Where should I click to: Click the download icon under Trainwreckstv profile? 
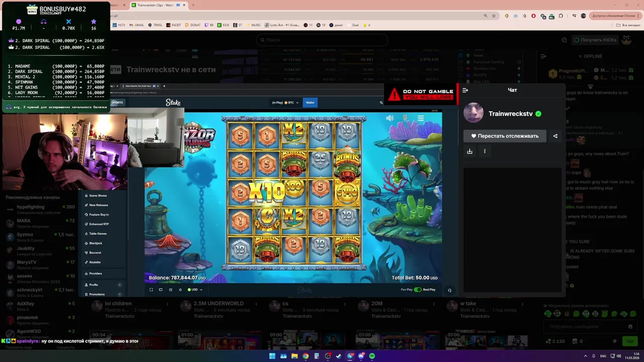point(469,151)
